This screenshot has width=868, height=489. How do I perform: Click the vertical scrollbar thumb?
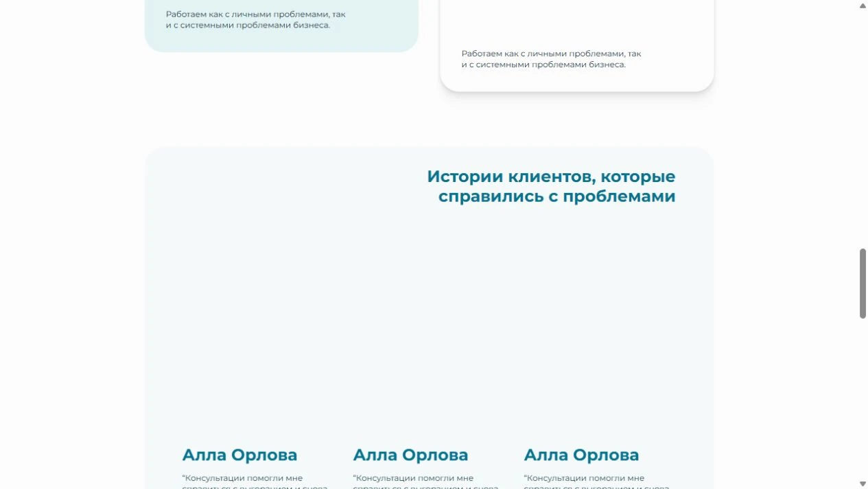coord(863,284)
